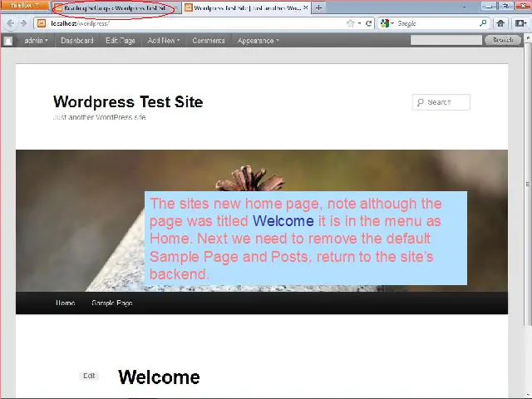
Task: Click the site header Search field
Action: point(441,102)
